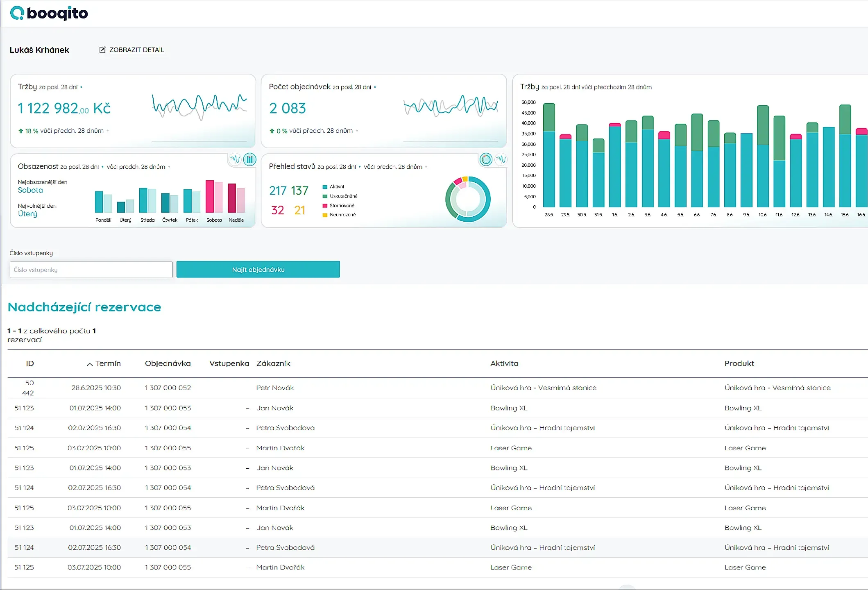Open the Nadcházející rezervace section heading
The image size is (868, 590).
[x=84, y=307]
